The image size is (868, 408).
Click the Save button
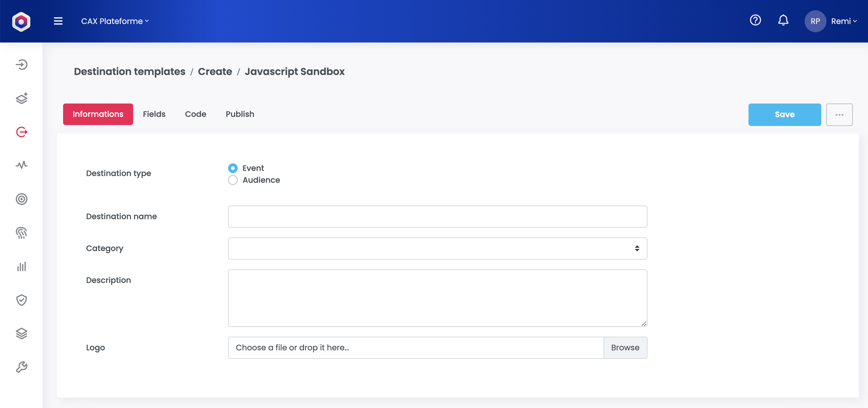point(784,115)
